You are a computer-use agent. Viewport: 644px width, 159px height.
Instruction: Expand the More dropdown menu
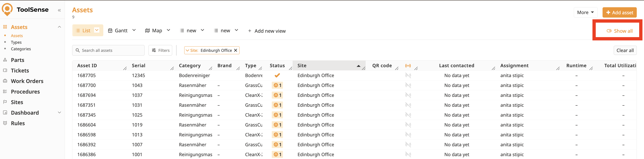point(585,12)
